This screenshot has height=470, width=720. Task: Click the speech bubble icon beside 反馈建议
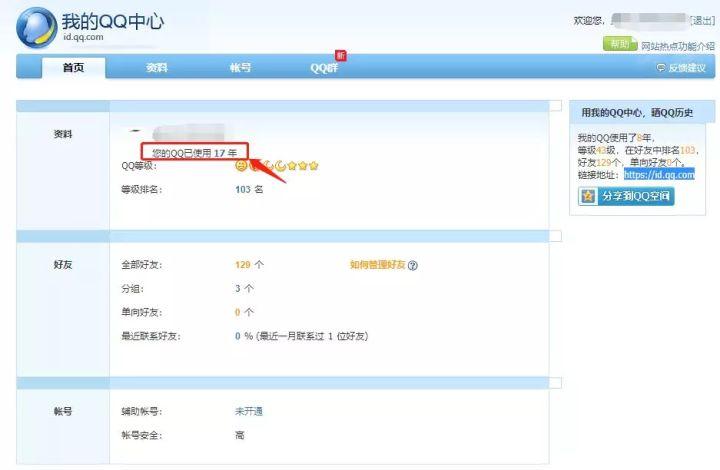pos(661,68)
